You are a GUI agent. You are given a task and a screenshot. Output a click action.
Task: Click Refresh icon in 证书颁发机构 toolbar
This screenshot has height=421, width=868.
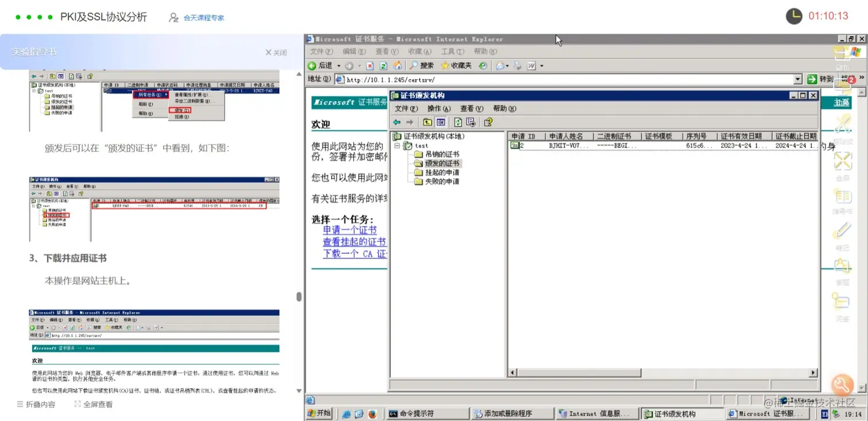(x=458, y=122)
